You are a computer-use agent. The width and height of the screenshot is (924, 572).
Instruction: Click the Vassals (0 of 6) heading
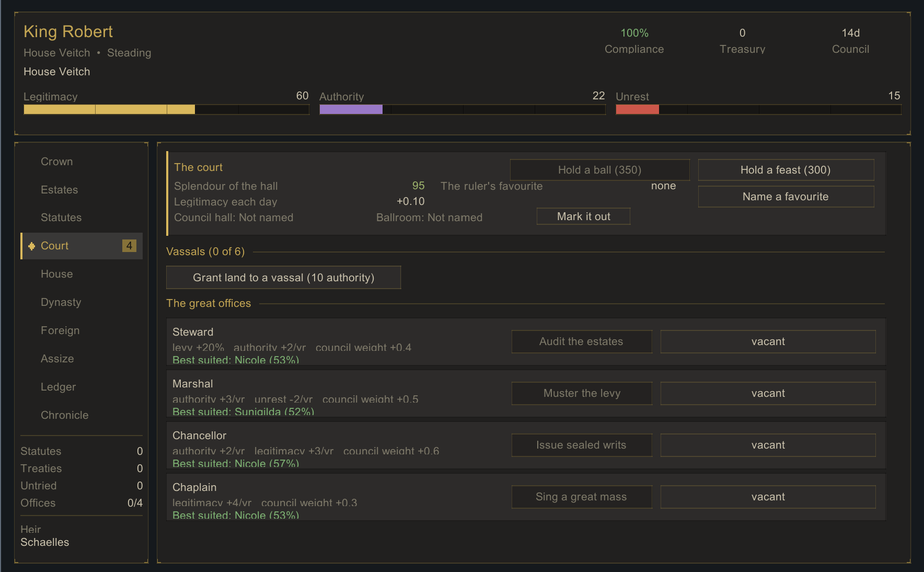(205, 251)
